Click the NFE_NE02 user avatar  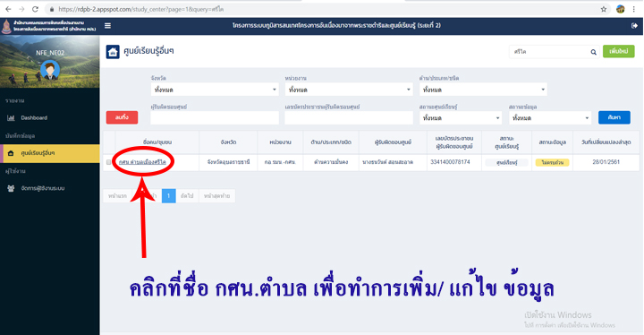point(50,71)
